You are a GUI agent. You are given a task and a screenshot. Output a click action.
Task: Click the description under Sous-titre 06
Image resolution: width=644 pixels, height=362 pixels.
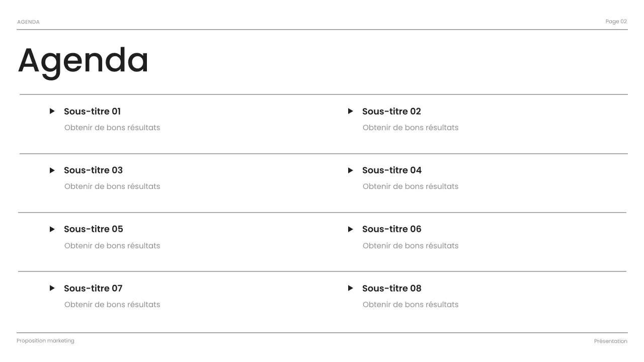click(x=410, y=246)
